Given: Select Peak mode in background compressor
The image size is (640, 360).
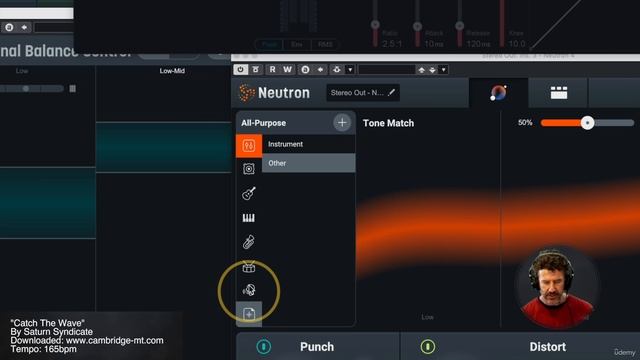Looking at the screenshot, I should click(269, 44).
